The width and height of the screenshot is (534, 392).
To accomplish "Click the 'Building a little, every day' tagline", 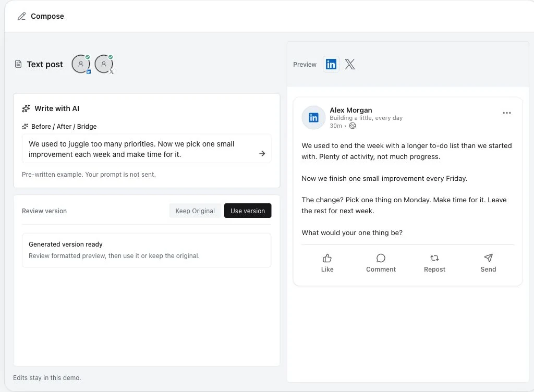I will click(x=366, y=118).
